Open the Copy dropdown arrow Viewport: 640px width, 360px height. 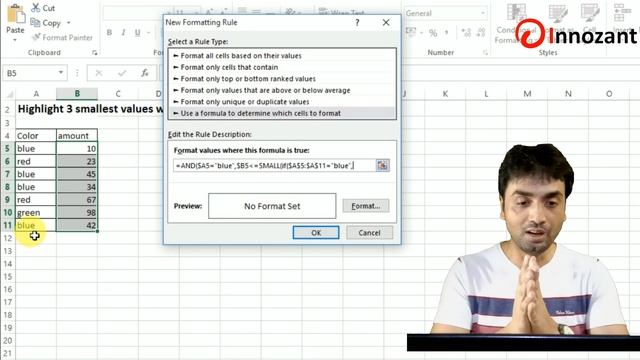click(x=69, y=23)
